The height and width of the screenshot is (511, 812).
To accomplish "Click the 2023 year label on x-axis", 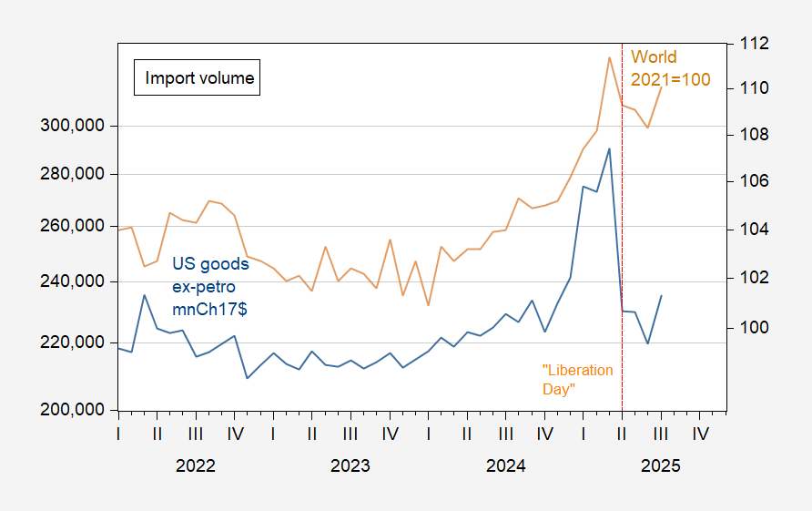I will pos(350,466).
